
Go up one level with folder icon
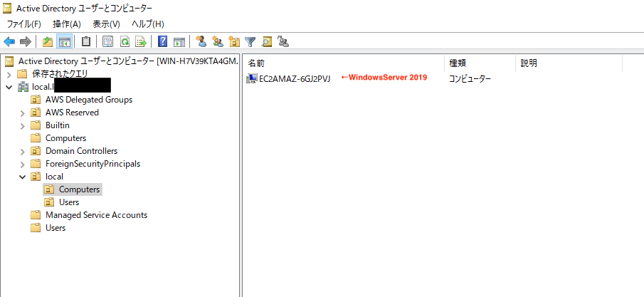pos(48,41)
